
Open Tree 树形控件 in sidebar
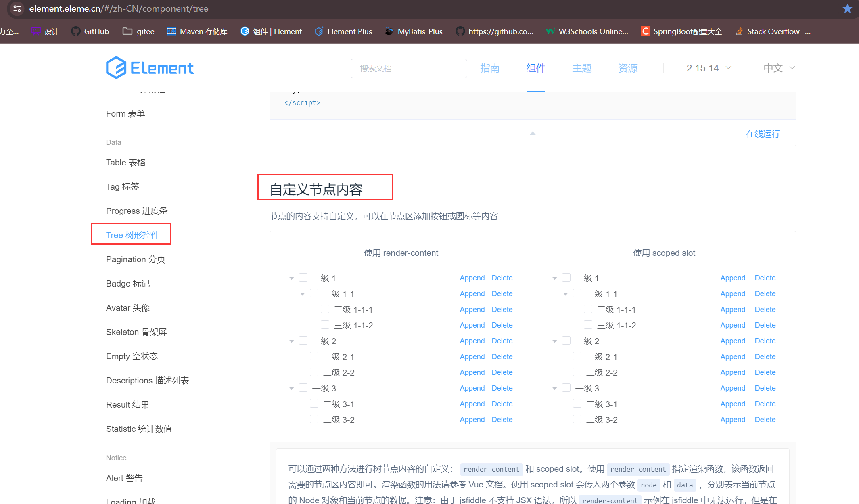(x=133, y=235)
